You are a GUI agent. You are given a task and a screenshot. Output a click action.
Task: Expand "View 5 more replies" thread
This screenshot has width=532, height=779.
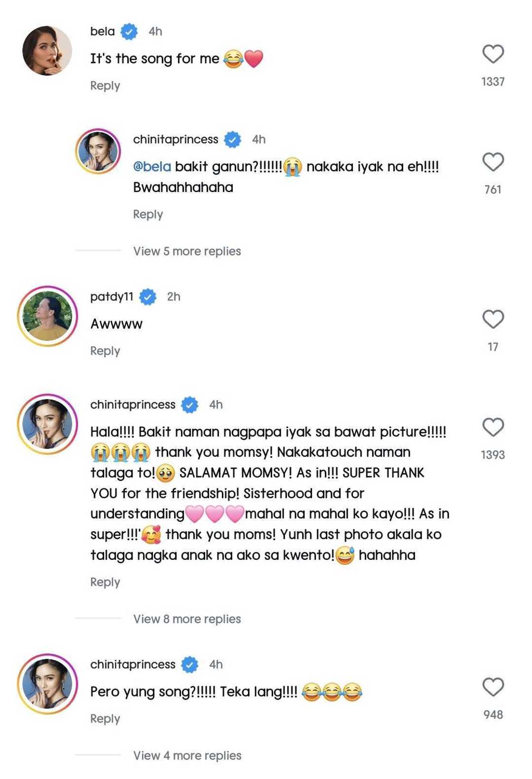187,251
